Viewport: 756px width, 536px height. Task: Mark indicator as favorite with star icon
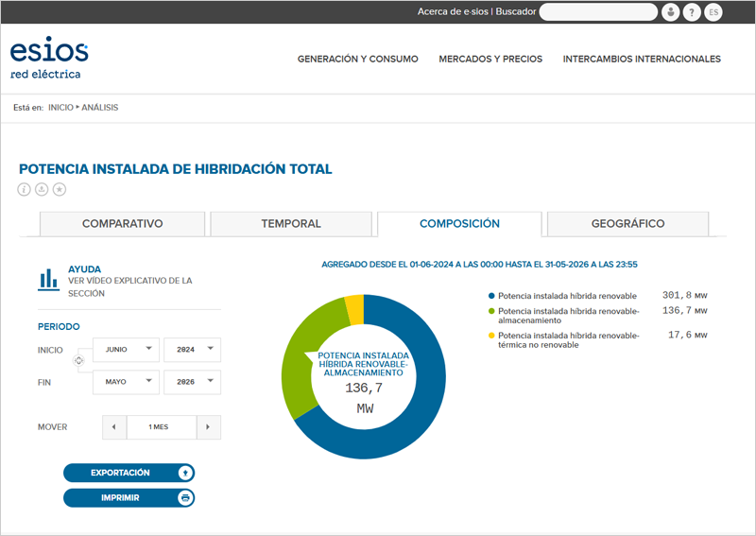pos(60,190)
